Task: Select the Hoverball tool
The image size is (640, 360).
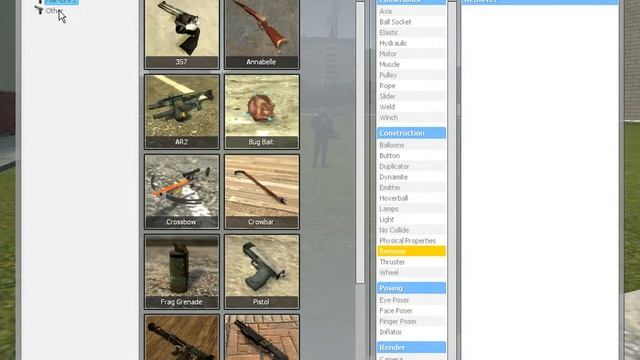Action: click(x=411, y=198)
